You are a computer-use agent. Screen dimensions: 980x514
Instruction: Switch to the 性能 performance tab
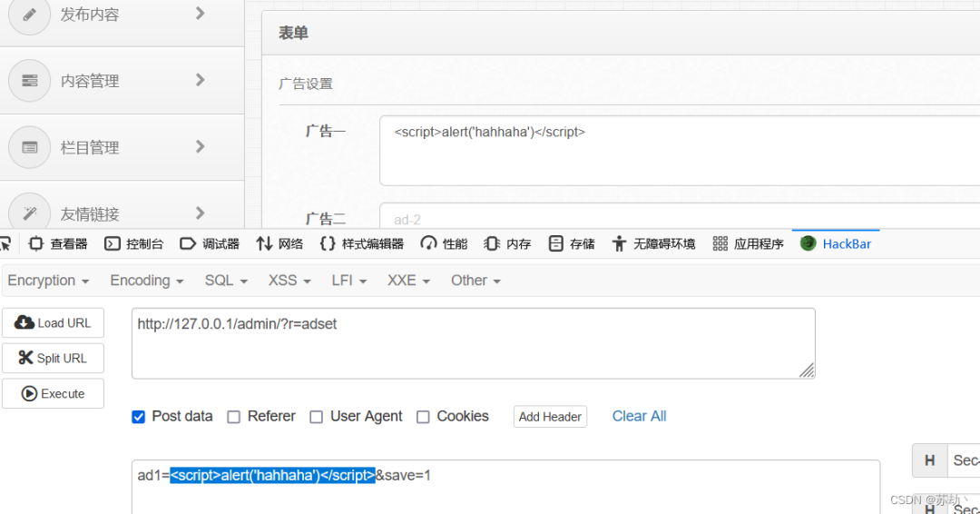coord(445,244)
